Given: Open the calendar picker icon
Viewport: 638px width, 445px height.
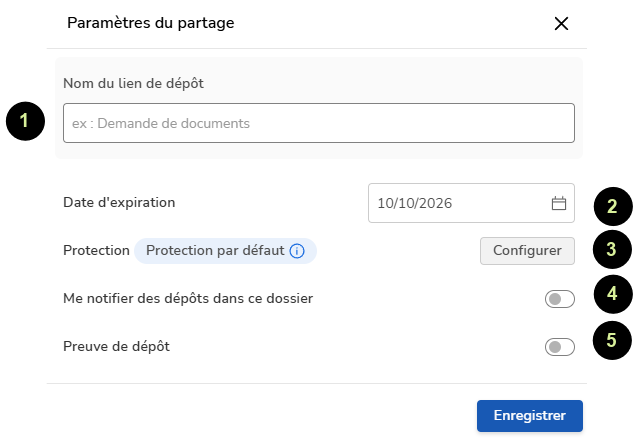Looking at the screenshot, I should 559,203.
